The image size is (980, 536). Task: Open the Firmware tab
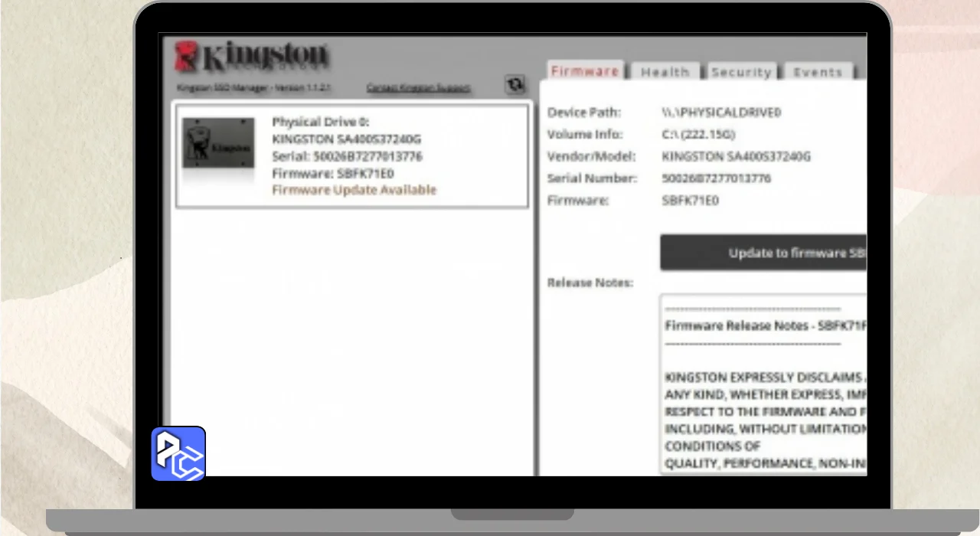point(585,71)
